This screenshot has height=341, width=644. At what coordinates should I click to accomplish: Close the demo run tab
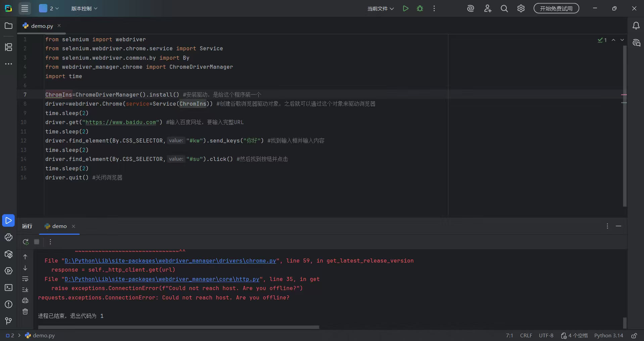click(73, 226)
